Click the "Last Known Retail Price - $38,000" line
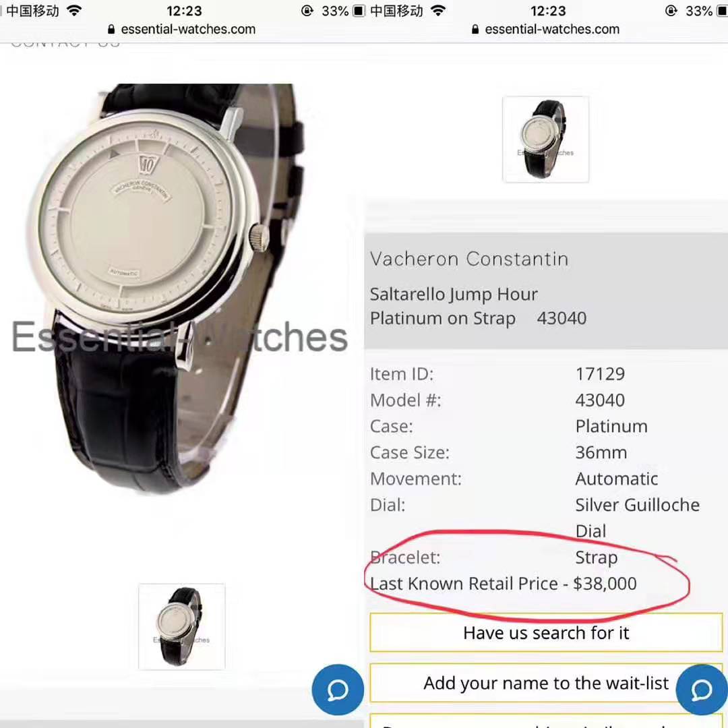The image size is (728, 728). [x=504, y=584]
